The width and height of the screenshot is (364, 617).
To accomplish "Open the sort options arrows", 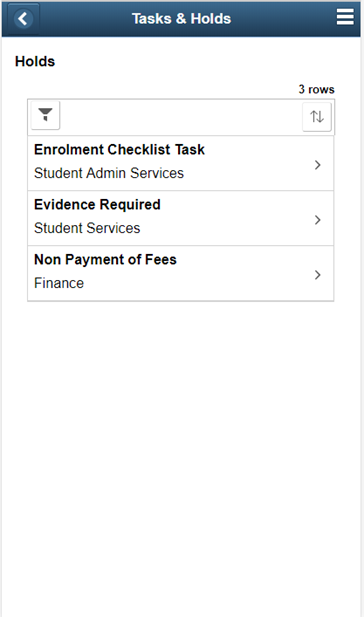I will pyautogui.click(x=317, y=117).
